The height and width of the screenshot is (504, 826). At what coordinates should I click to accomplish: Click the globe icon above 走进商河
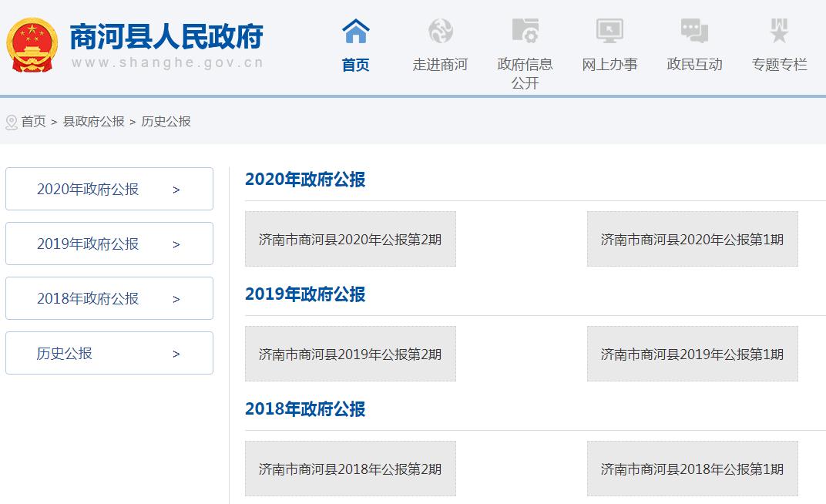(441, 31)
